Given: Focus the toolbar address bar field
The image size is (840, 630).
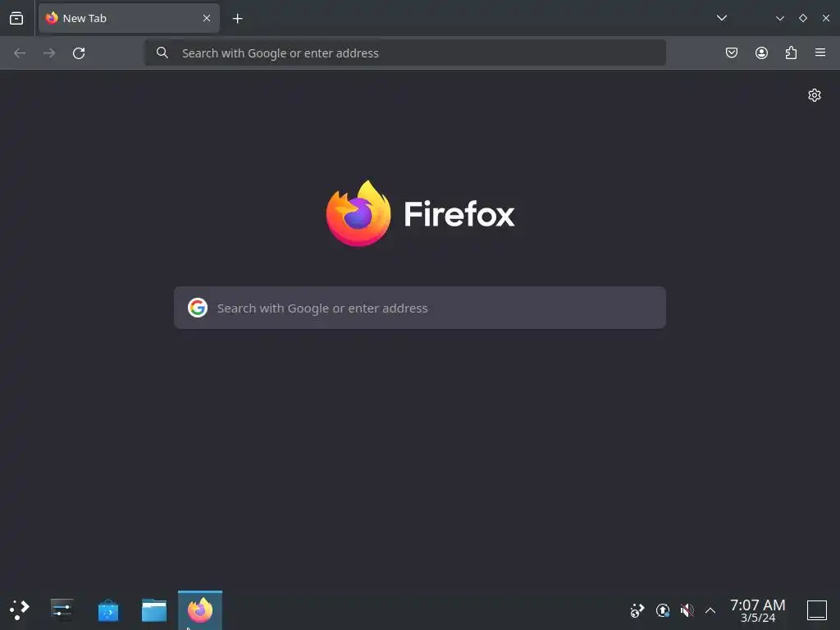Looking at the screenshot, I should pyautogui.click(x=405, y=53).
